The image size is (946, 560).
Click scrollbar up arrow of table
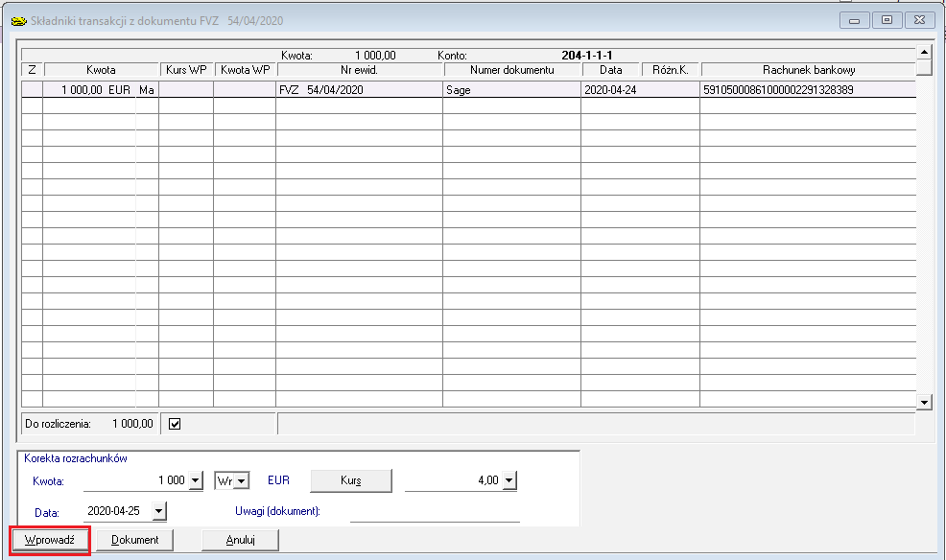click(924, 52)
